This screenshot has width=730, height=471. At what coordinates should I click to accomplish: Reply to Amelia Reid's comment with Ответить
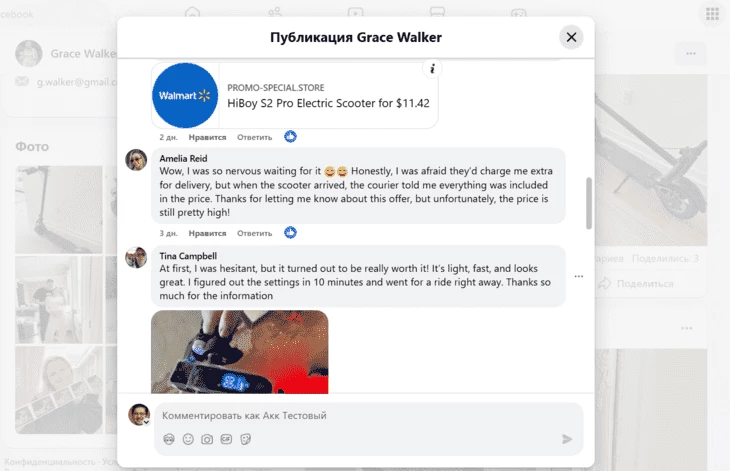[x=254, y=233]
